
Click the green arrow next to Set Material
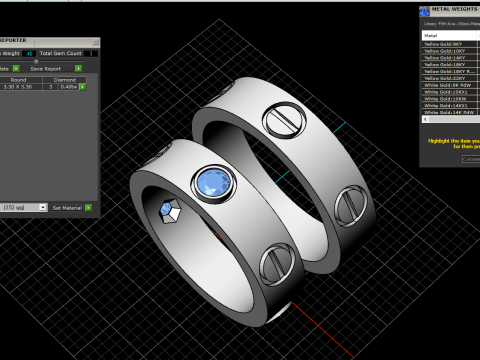88,208
